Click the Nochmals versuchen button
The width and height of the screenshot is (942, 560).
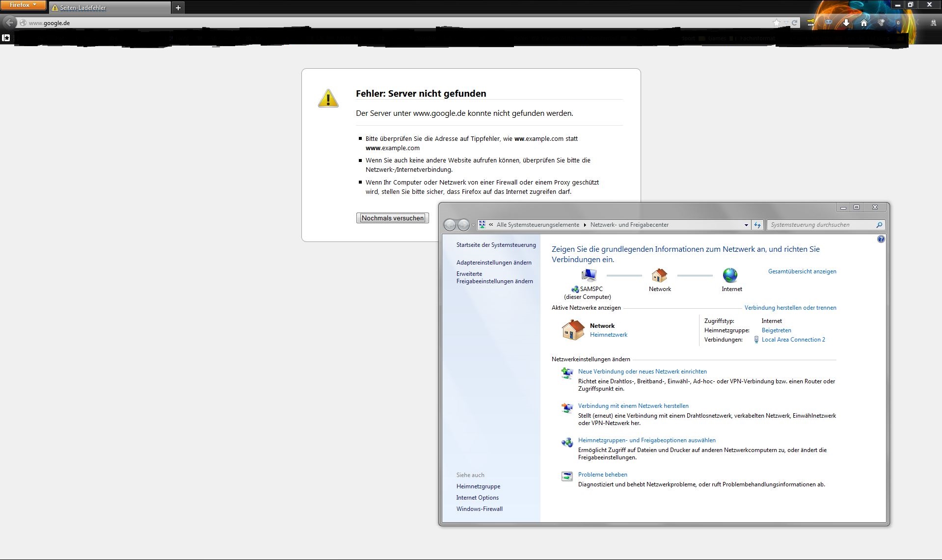(x=393, y=218)
